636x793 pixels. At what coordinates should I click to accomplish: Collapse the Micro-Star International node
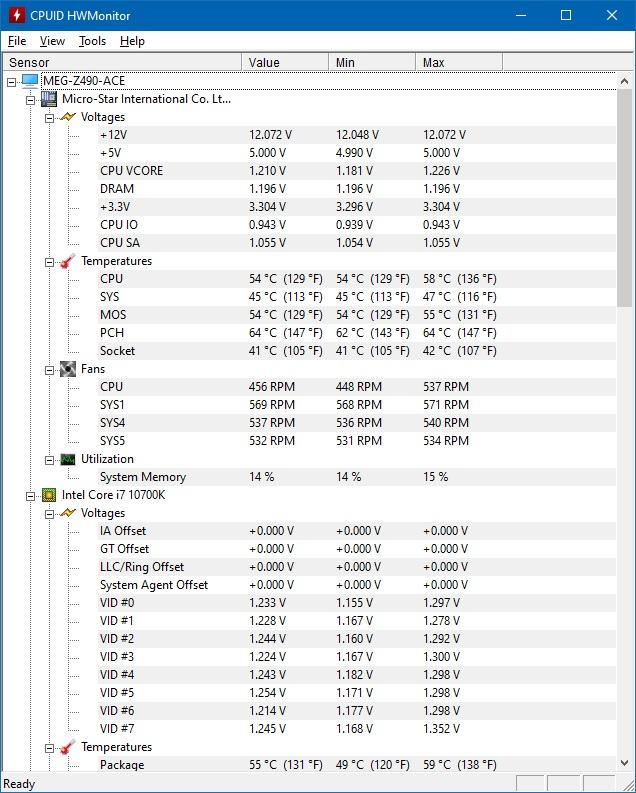point(30,100)
